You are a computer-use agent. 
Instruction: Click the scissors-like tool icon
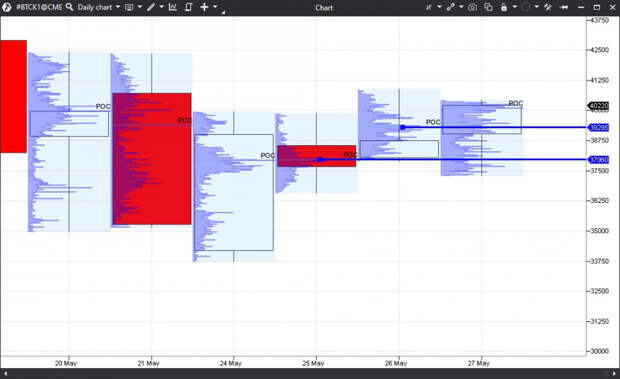pos(429,7)
